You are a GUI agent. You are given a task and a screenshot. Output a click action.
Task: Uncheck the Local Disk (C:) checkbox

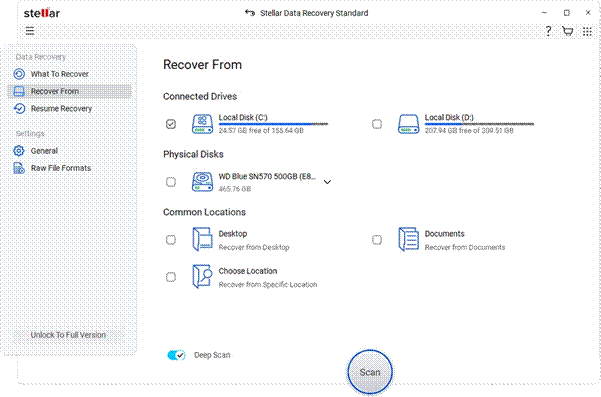171,124
